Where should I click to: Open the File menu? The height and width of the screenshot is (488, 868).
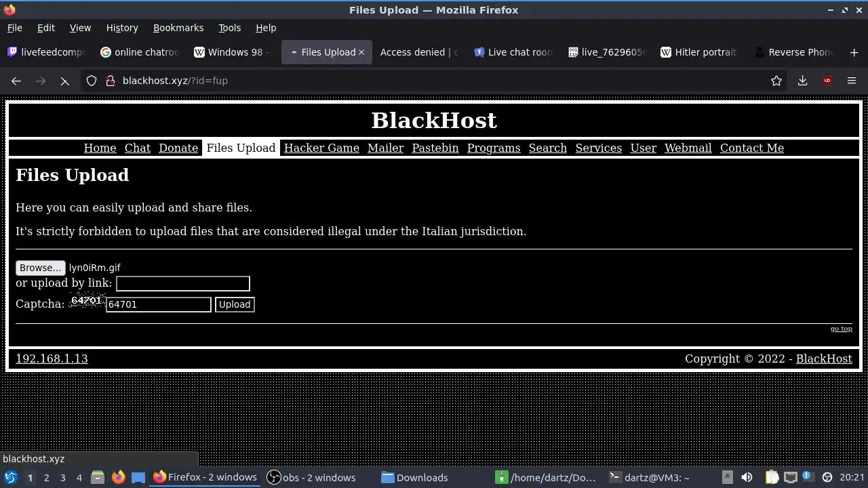14,28
